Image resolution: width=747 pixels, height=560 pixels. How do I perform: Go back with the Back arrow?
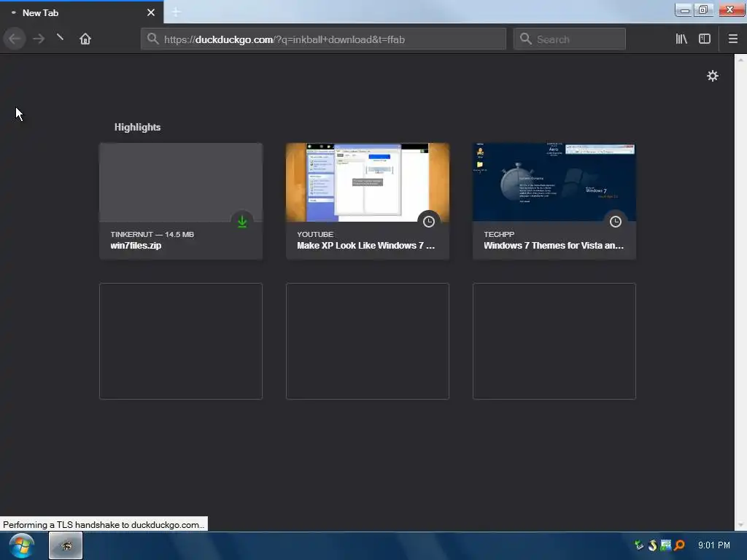[x=15, y=39]
